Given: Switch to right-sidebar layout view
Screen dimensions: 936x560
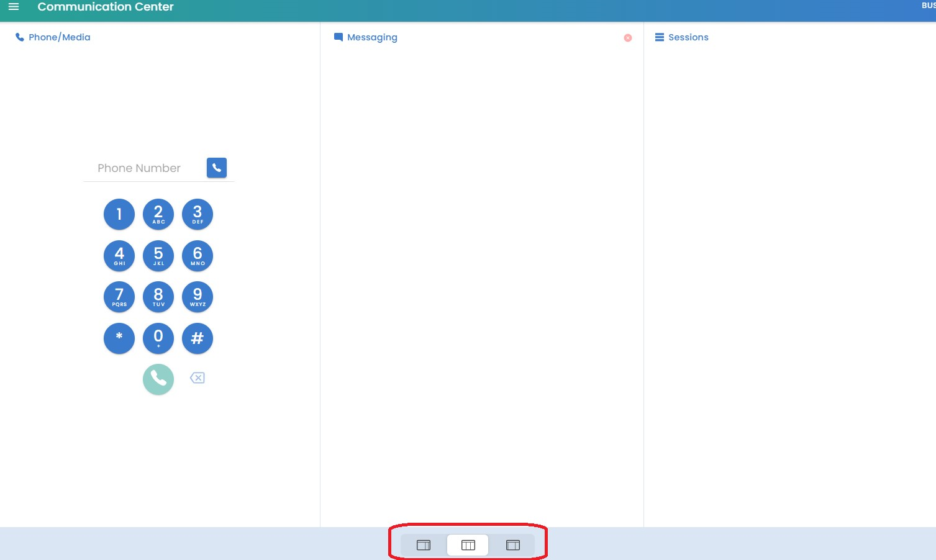Looking at the screenshot, I should click(424, 545).
